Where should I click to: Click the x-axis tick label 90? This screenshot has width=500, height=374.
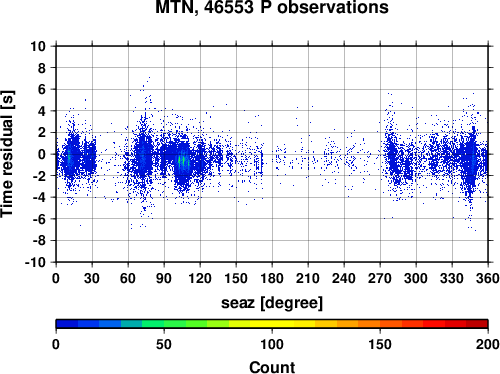pyautogui.click(x=164, y=278)
